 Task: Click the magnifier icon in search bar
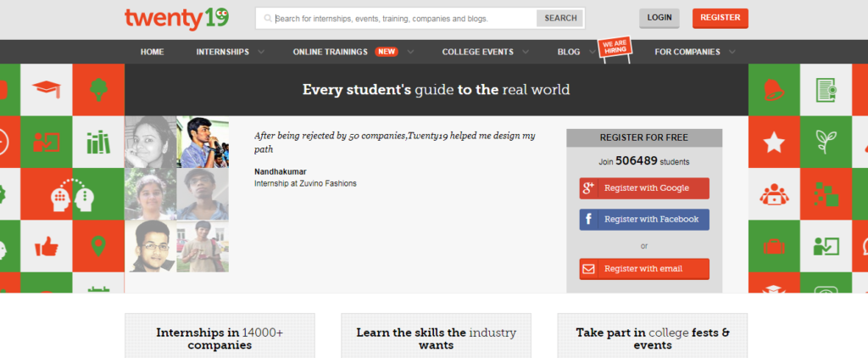tap(268, 19)
